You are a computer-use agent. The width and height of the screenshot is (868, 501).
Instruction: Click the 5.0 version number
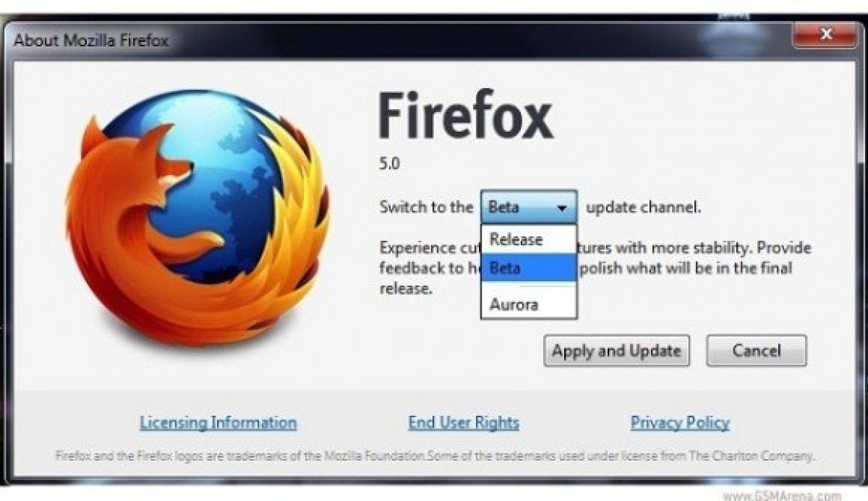pyautogui.click(x=389, y=164)
